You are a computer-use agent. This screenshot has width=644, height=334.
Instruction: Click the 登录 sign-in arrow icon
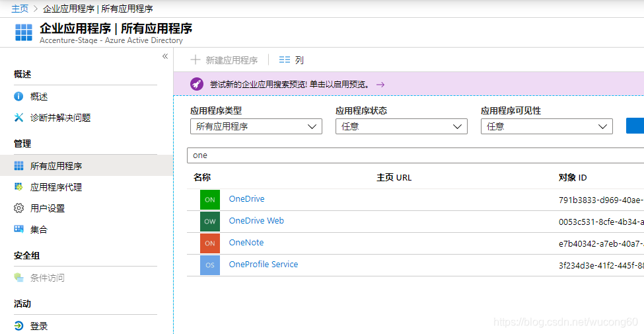point(18,326)
